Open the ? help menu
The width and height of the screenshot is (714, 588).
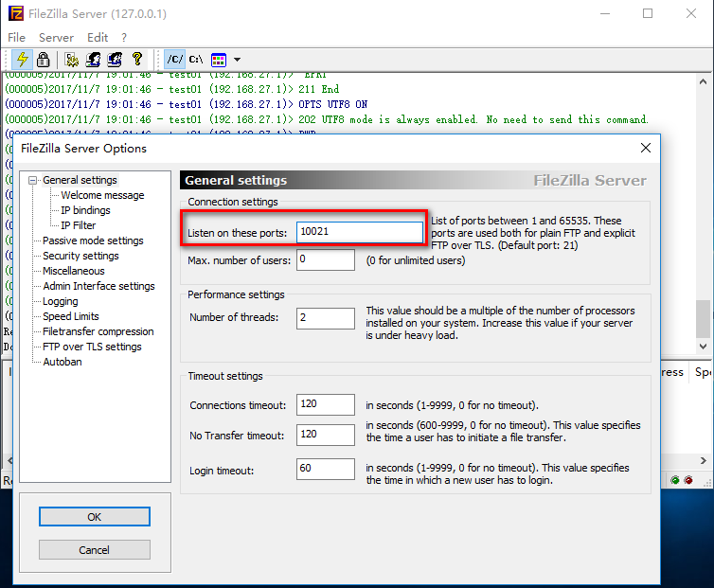[x=124, y=37]
